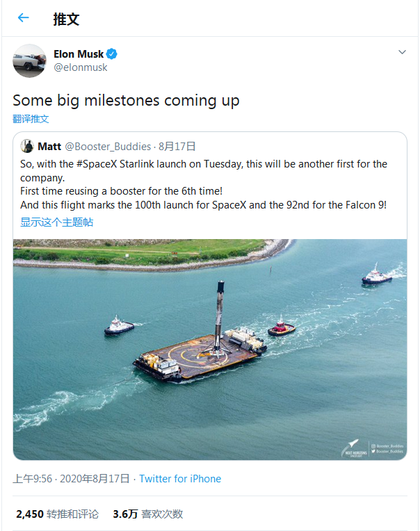Click the 上午9:56 timestamp
Image resolution: width=420 pixels, height=531 pixels.
[33, 479]
